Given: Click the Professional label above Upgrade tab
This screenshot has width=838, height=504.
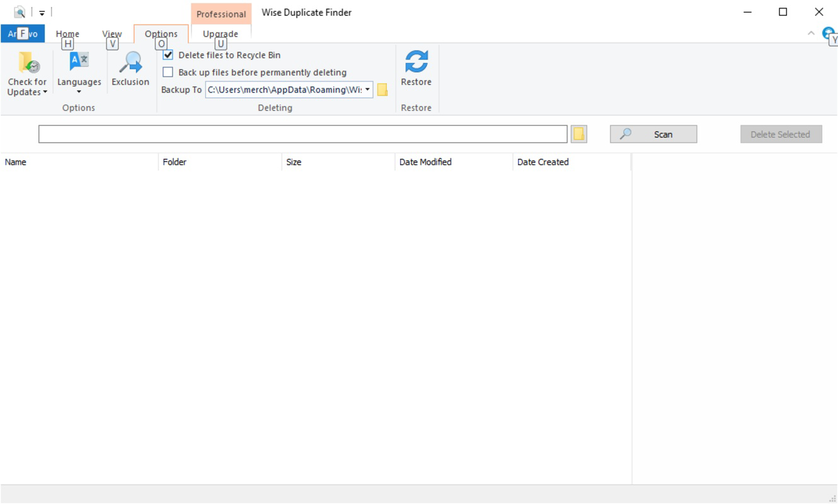Looking at the screenshot, I should [221, 14].
